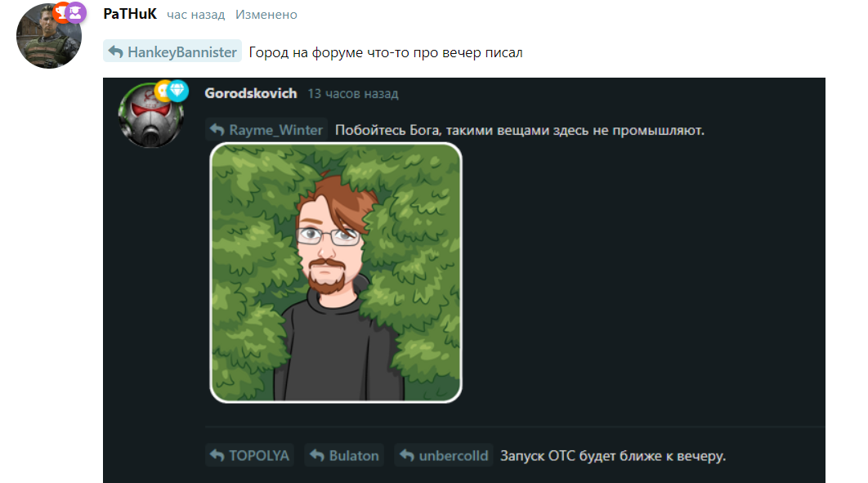Click the reply arrow icon beside TOPOLYA
Viewport: 868px width, 483px height.
(217, 455)
